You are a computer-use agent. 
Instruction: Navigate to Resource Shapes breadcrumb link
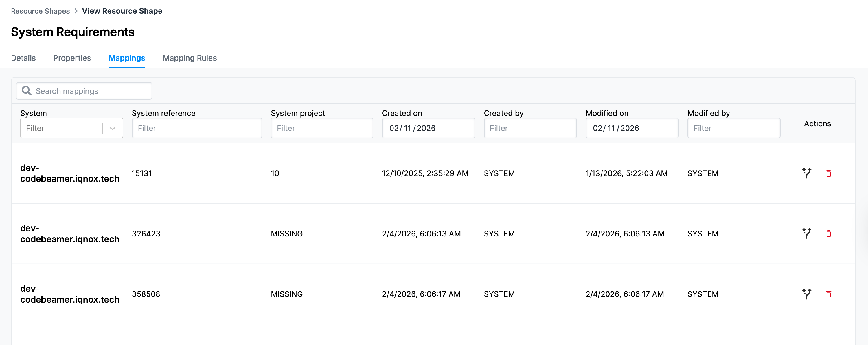coord(40,11)
